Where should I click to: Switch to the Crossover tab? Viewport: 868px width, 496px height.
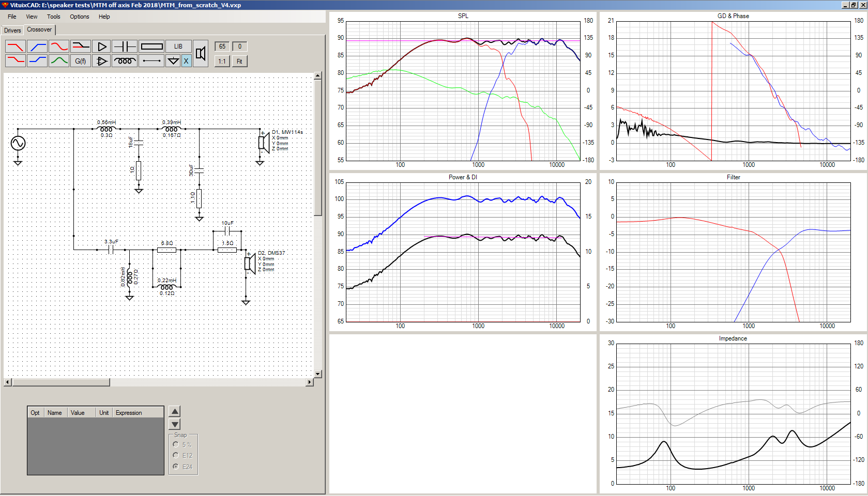[39, 29]
